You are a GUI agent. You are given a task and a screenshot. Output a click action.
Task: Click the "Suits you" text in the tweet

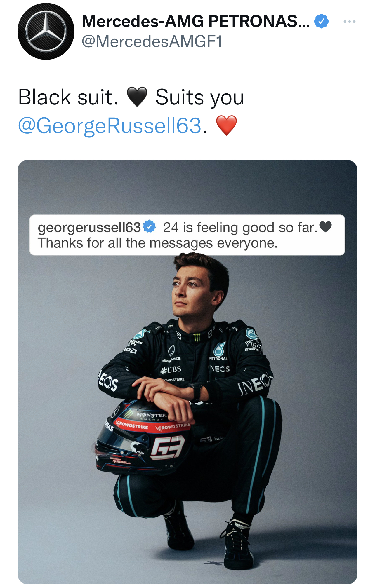199,97
